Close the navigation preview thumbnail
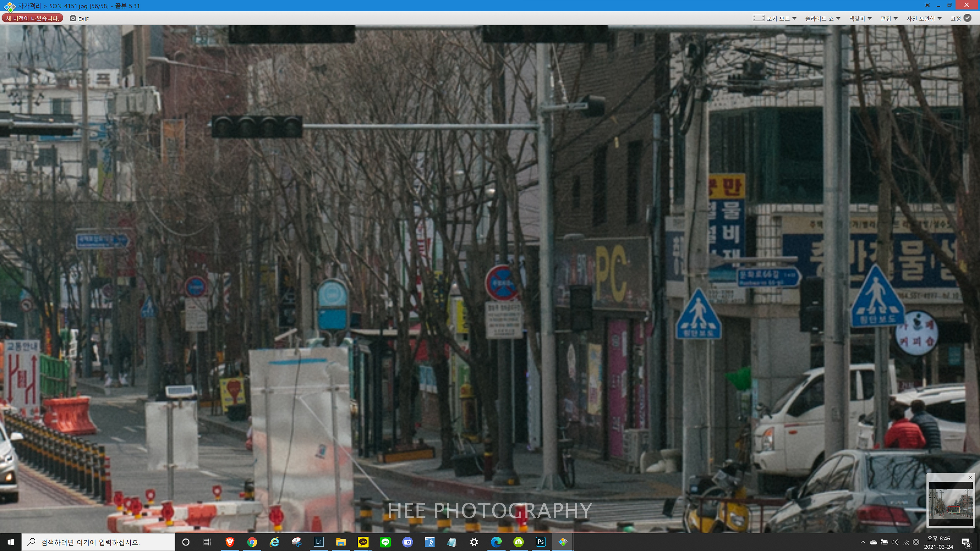Viewport: 980px width, 551px height. [x=970, y=478]
